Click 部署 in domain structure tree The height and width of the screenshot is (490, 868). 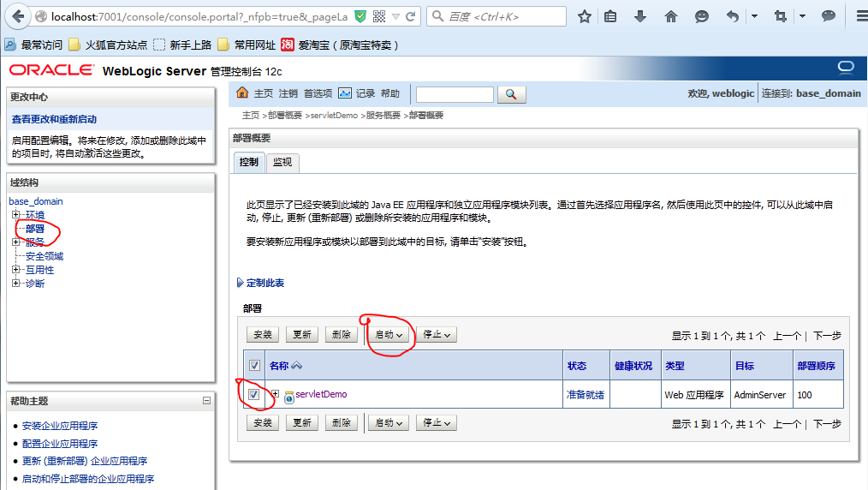[35, 228]
